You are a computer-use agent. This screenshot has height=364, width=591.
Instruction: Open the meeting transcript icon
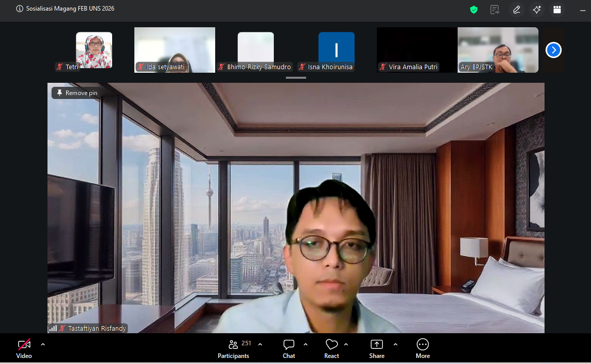(495, 10)
